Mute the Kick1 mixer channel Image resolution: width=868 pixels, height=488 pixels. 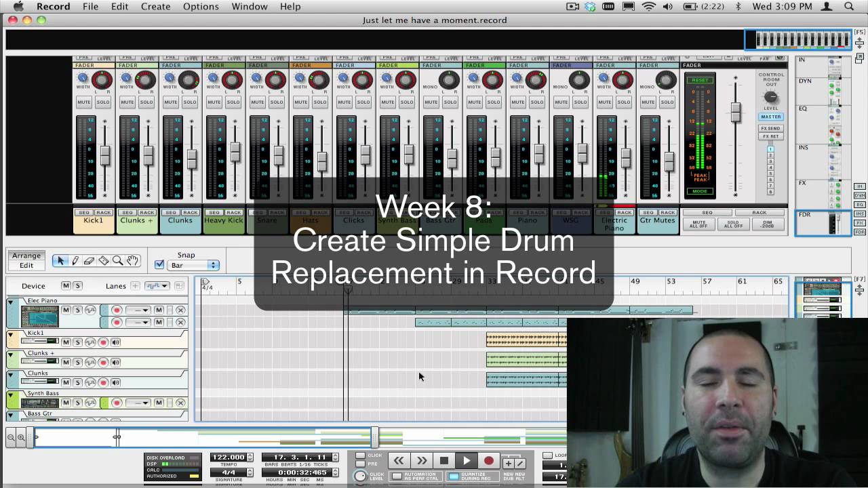84,102
